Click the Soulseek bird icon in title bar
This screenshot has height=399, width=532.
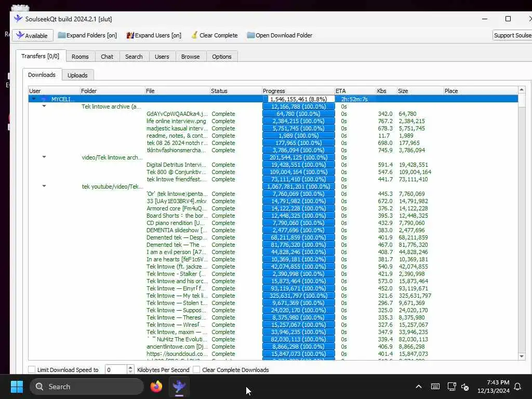[18, 19]
